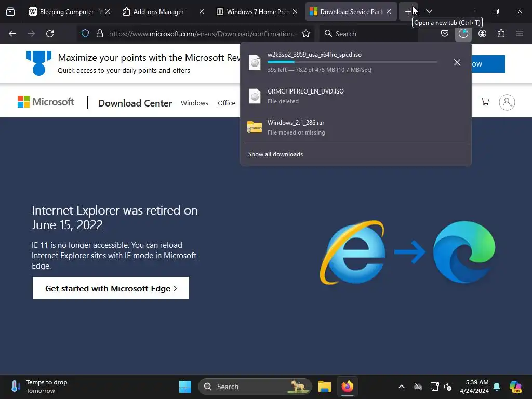Viewport: 532px width, 399px height.
Task: Click the Microsoft Edge logo image
Action: (x=464, y=252)
